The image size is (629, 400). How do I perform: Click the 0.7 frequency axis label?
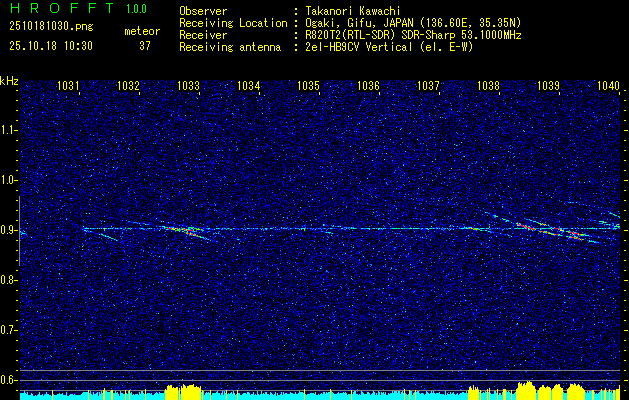coord(8,330)
